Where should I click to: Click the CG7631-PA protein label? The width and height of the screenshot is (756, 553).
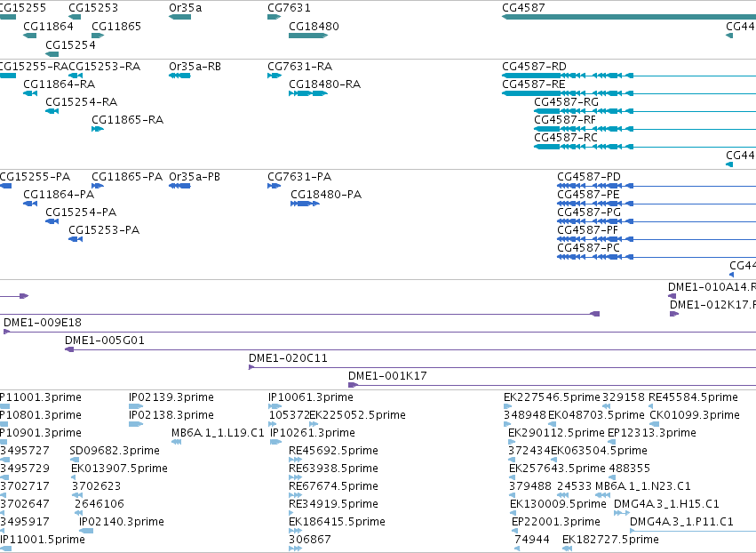pos(299,177)
